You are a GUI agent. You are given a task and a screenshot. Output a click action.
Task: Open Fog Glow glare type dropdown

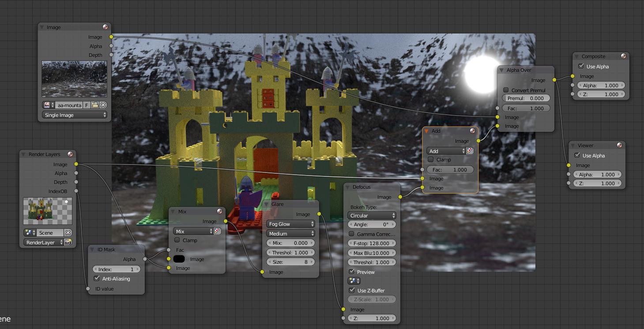290,224
